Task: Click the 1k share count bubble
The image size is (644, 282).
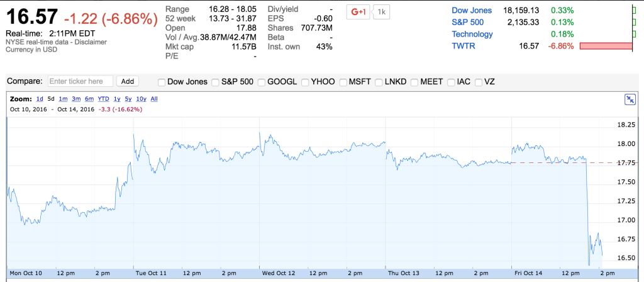Action: point(381,12)
